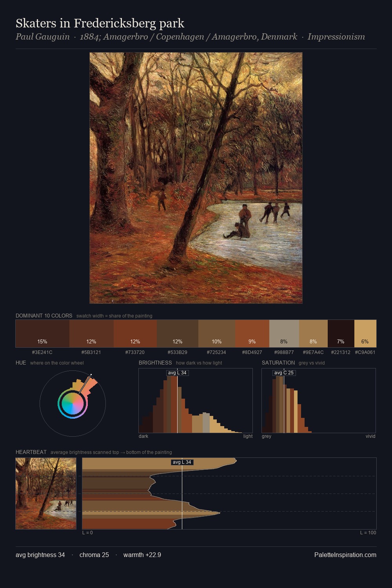
Task: Click the light #C9A061 swatch
Action: (365, 334)
